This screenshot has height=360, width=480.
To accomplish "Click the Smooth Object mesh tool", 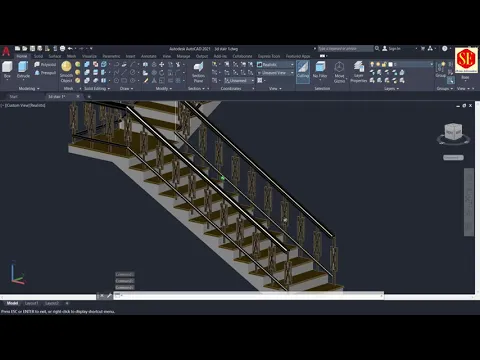I will pos(66,72).
